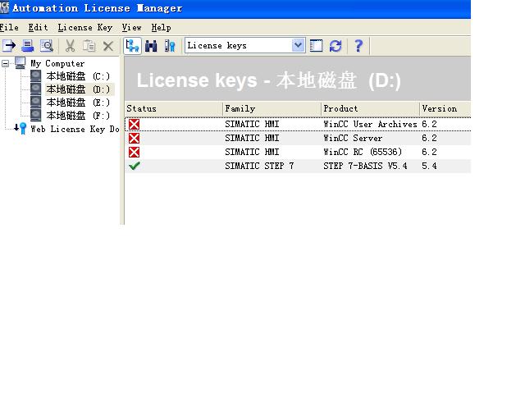Sort by the Family column header
Viewport: 525px width, 420px height.
pos(272,108)
